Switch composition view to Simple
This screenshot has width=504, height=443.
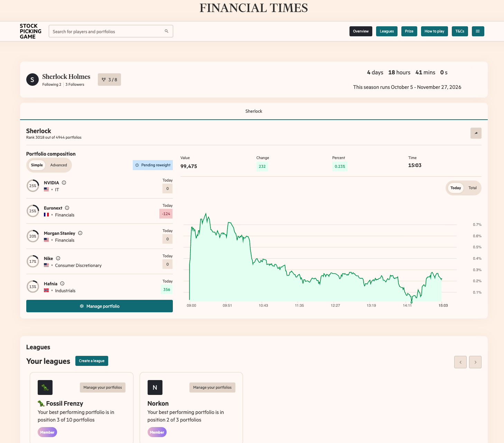click(37, 165)
